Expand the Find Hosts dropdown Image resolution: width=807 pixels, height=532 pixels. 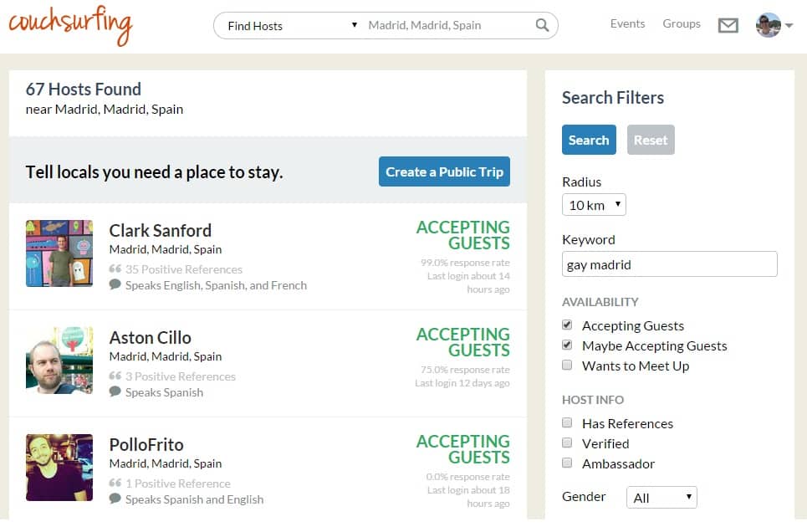291,25
